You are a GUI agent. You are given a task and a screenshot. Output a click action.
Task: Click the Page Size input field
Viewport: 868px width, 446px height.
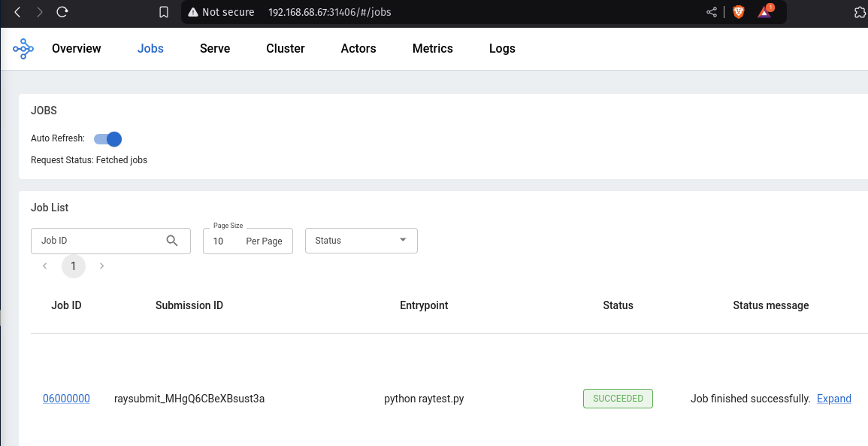click(x=225, y=241)
